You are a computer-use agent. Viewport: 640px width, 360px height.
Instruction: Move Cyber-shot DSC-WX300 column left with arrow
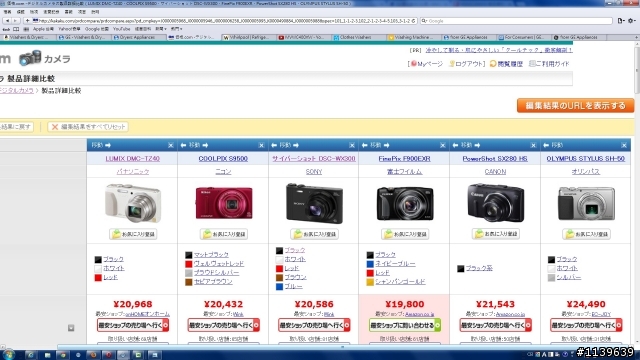pos(274,145)
